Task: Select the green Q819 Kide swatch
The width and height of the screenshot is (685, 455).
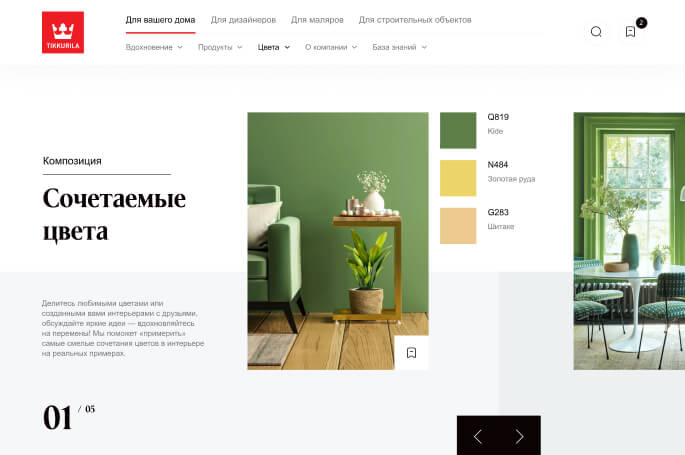Action: click(458, 130)
